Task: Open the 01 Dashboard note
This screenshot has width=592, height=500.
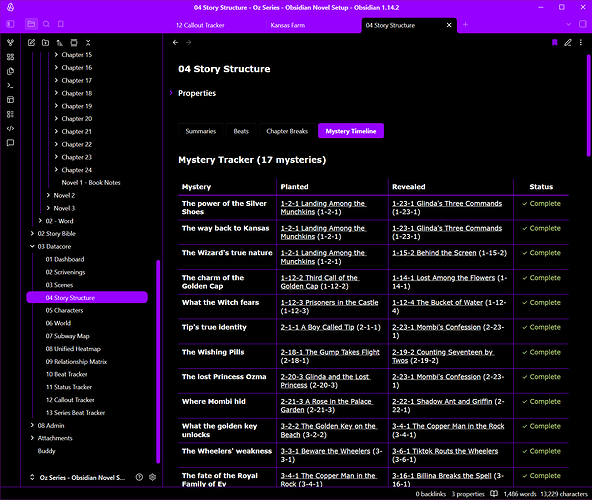Action: coord(65,259)
